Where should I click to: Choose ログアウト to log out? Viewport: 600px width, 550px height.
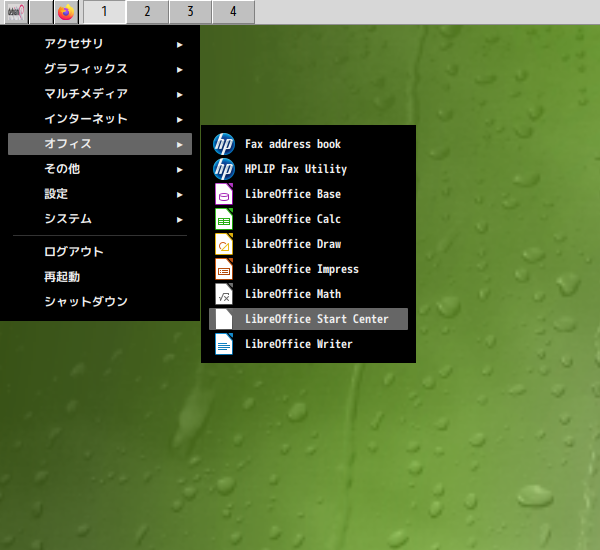pos(100,252)
